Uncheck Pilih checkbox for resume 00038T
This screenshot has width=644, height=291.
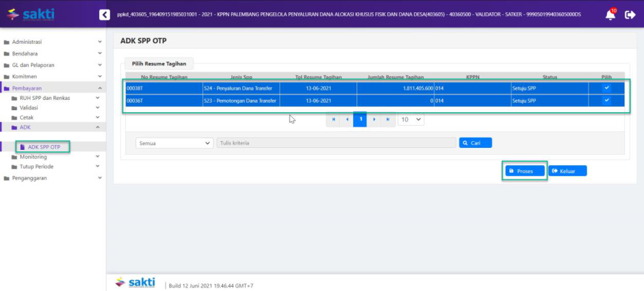click(x=606, y=88)
